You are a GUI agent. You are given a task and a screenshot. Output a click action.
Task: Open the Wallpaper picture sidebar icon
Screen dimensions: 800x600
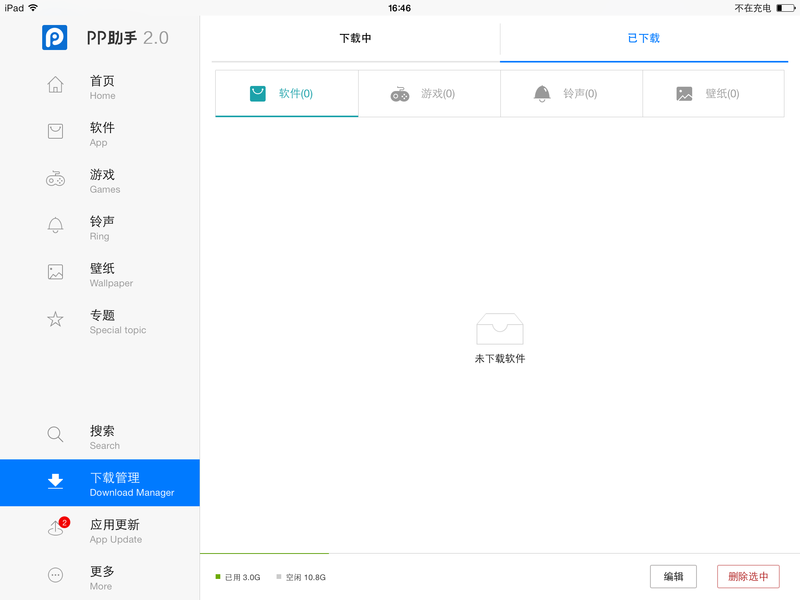55,272
